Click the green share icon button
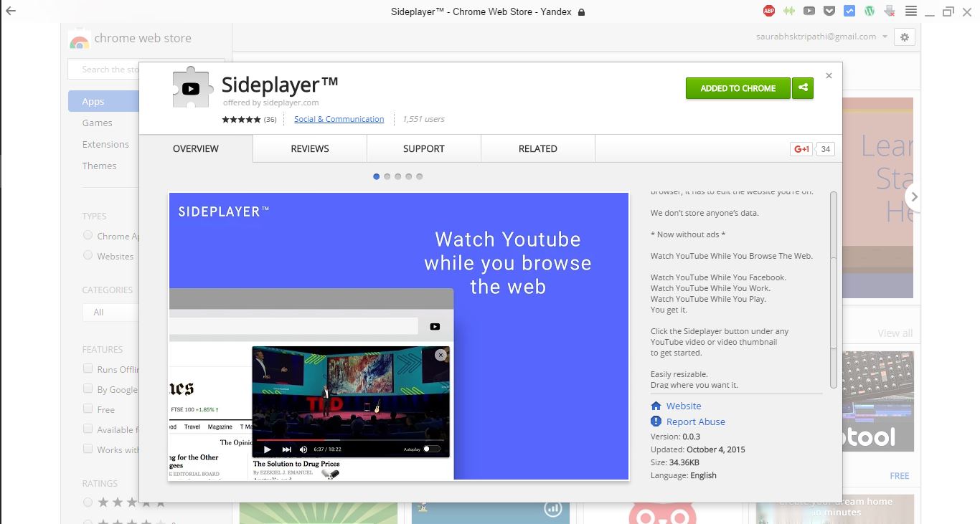980x524 pixels. (803, 88)
